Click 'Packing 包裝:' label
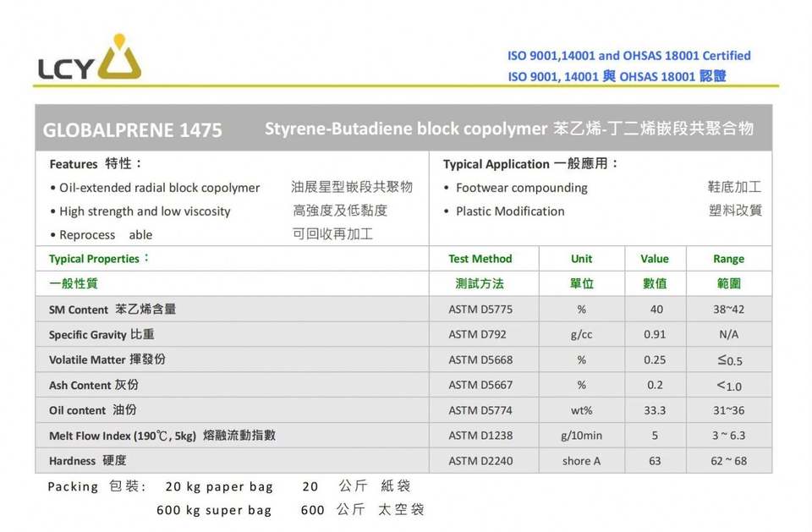 point(96,486)
